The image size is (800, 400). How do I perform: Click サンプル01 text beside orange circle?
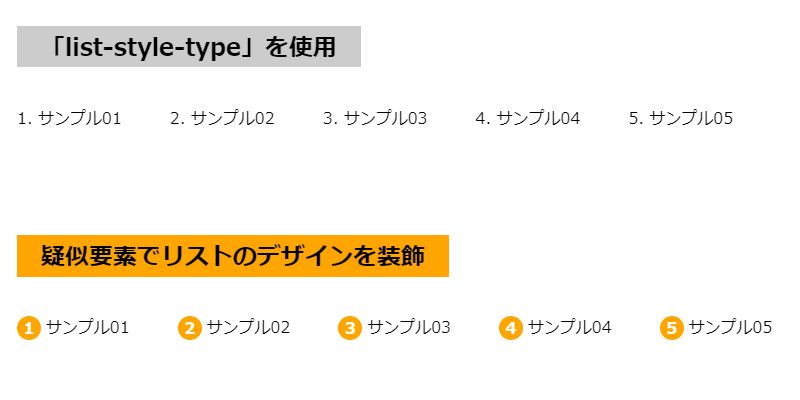tap(88, 327)
